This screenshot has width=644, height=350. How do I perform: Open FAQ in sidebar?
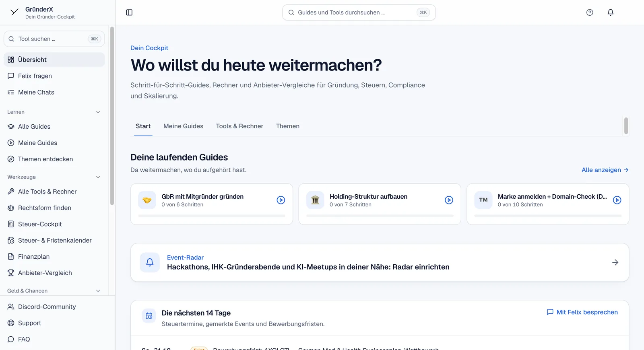54,339
